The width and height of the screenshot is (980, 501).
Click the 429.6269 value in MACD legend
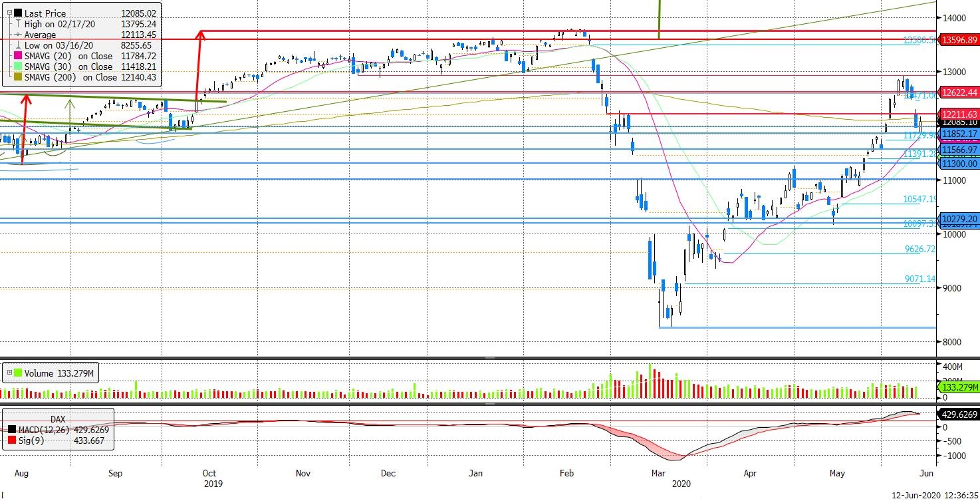pos(90,430)
